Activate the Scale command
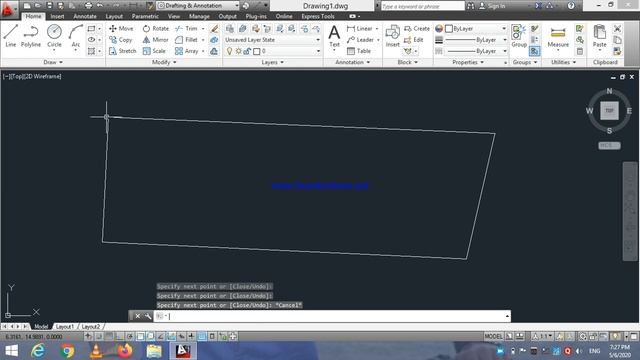This screenshot has width=640, height=360. point(154,51)
